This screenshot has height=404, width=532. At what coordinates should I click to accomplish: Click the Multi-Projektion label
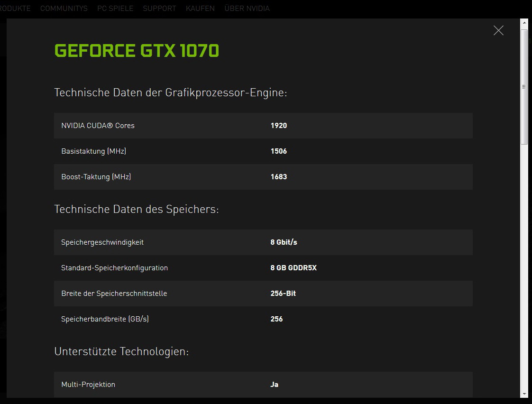pos(88,385)
